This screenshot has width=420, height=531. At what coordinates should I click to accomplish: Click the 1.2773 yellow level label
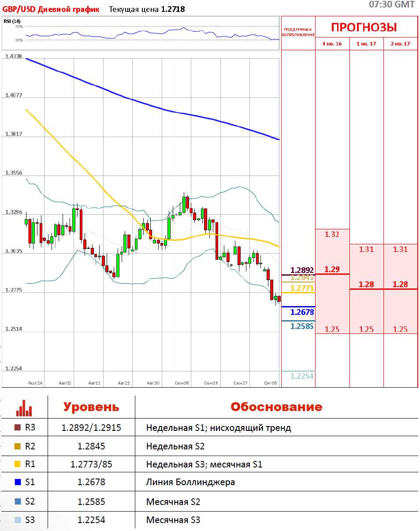pyautogui.click(x=302, y=288)
